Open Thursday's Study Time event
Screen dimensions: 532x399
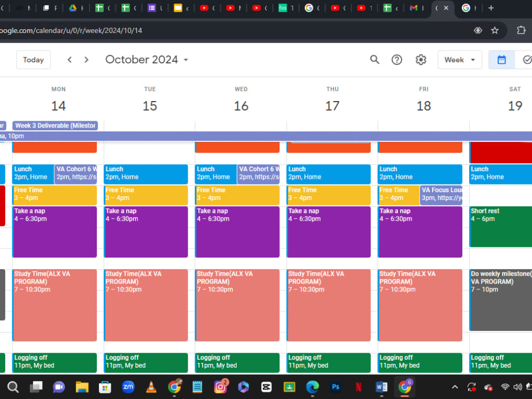pos(328,305)
